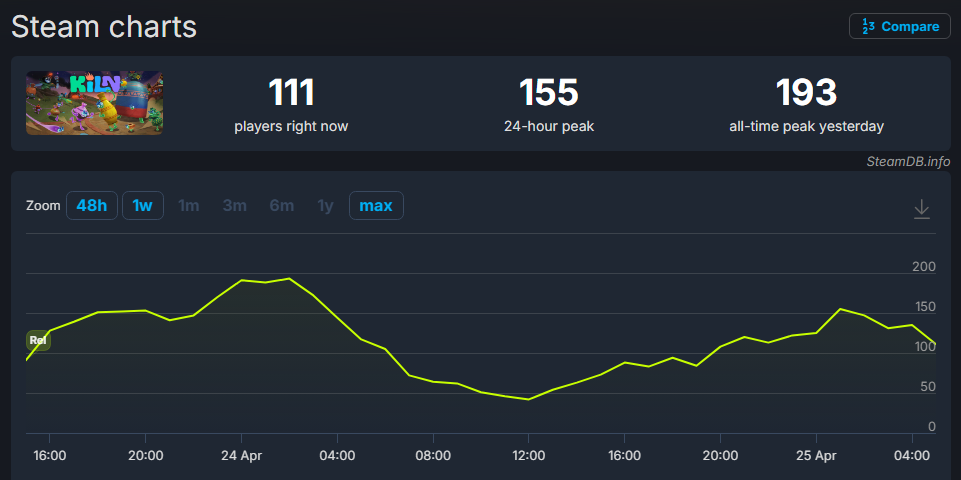This screenshot has width=961, height=480.
Task: Click the '24-hour peak' caption
Action: tap(549, 127)
